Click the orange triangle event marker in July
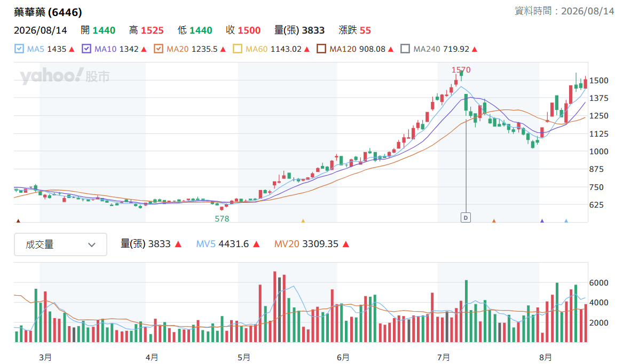631x364 pixels. [494, 221]
